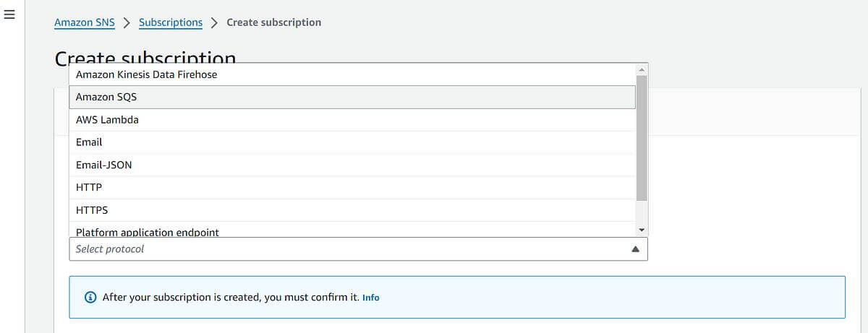Image resolution: width=868 pixels, height=333 pixels.
Task: Choose Amazon Kinesis Data Firehose protocol
Action: (x=352, y=74)
